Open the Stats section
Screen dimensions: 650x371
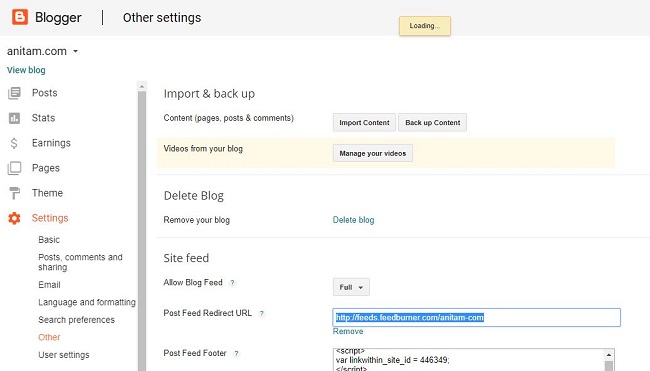(43, 118)
